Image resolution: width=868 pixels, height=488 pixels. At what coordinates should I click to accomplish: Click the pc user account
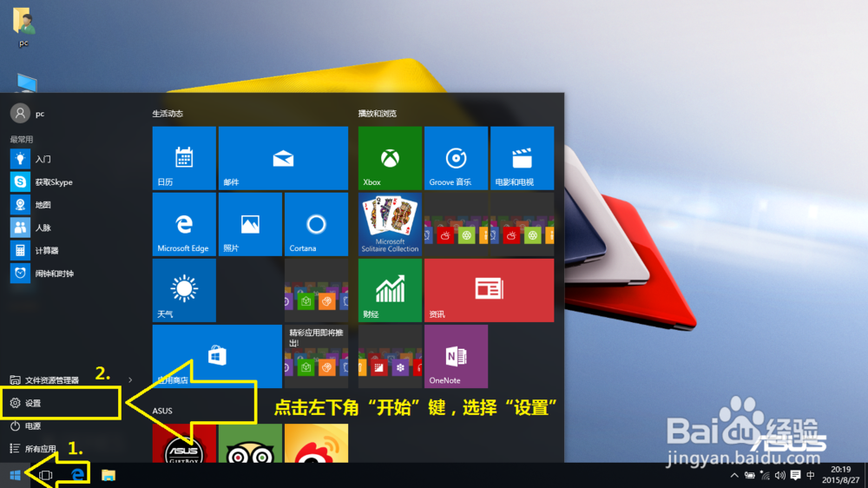[x=28, y=114]
